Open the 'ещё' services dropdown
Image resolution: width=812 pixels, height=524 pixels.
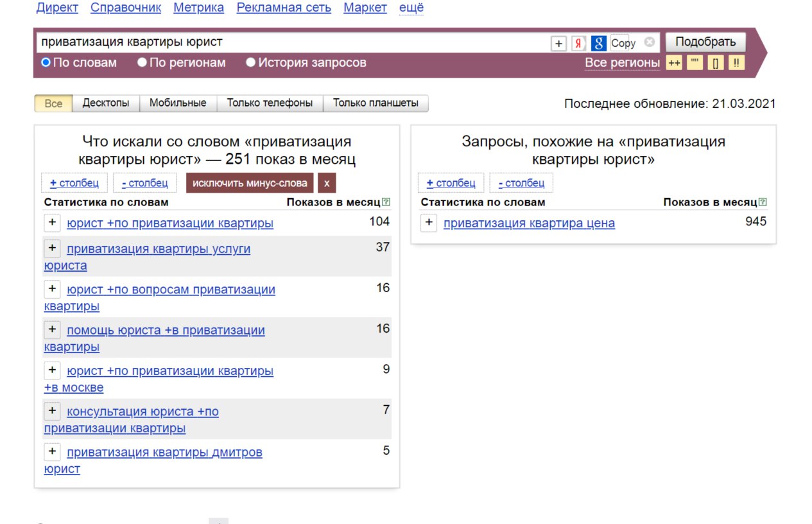[411, 8]
